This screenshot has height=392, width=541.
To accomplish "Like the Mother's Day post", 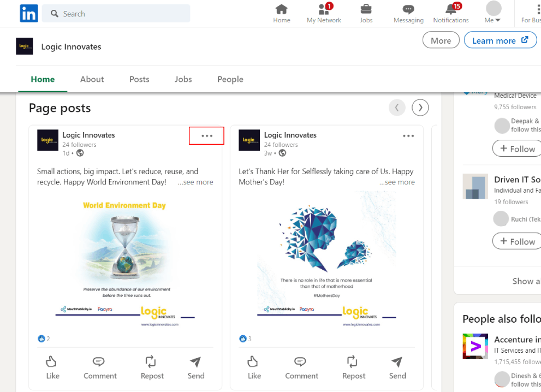I will (x=254, y=368).
